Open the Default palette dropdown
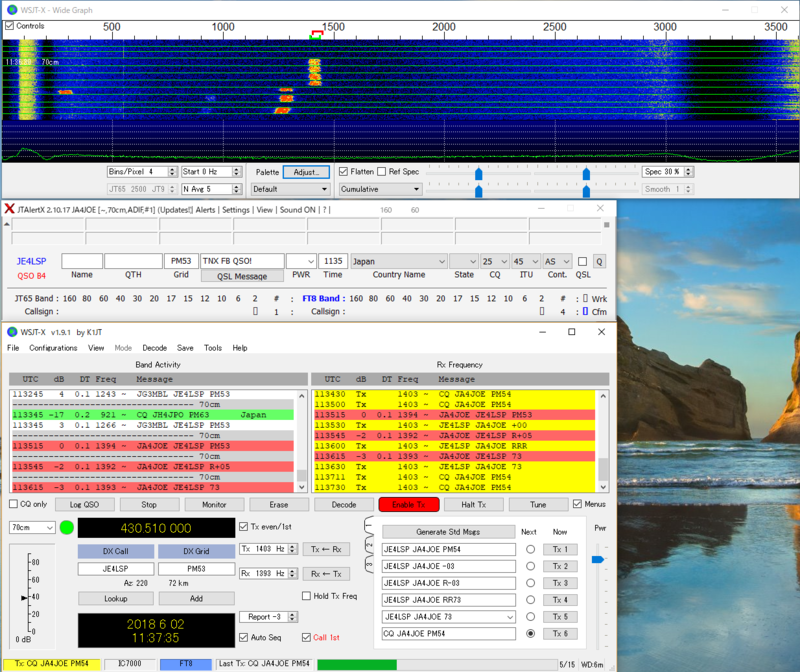800x672 pixels. point(290,188)
